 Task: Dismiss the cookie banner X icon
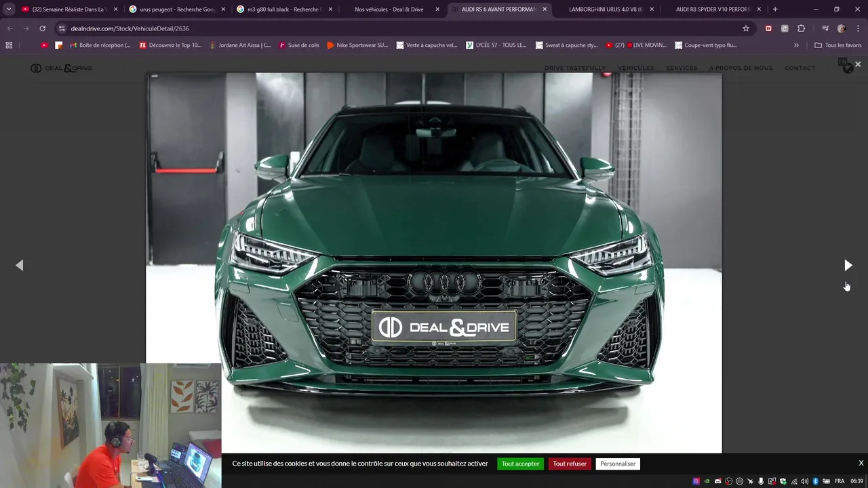pyautogui.click(x=861, y=463)
